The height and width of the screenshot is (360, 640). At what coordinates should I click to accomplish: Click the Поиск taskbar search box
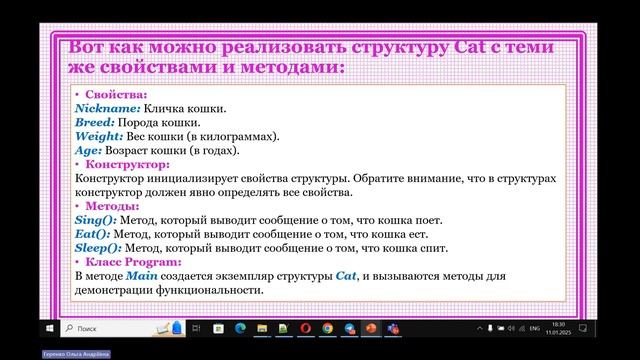pyautogui.click(x=123, y=329)
